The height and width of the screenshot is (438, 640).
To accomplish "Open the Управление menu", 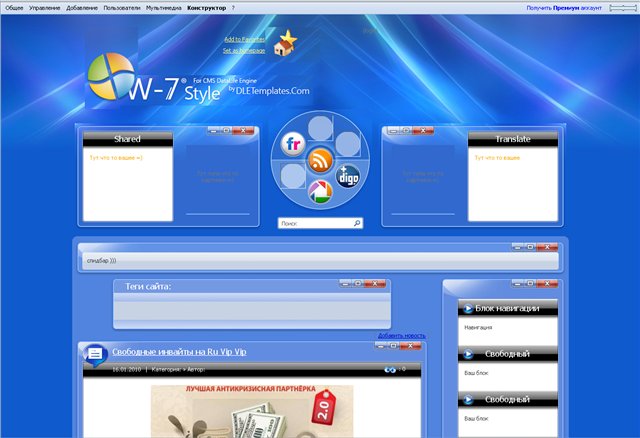I will (44, 8).
